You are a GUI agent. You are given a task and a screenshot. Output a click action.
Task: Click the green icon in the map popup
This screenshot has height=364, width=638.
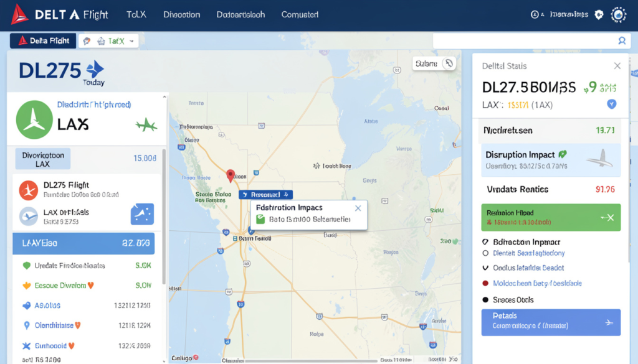tap(260, 220)
